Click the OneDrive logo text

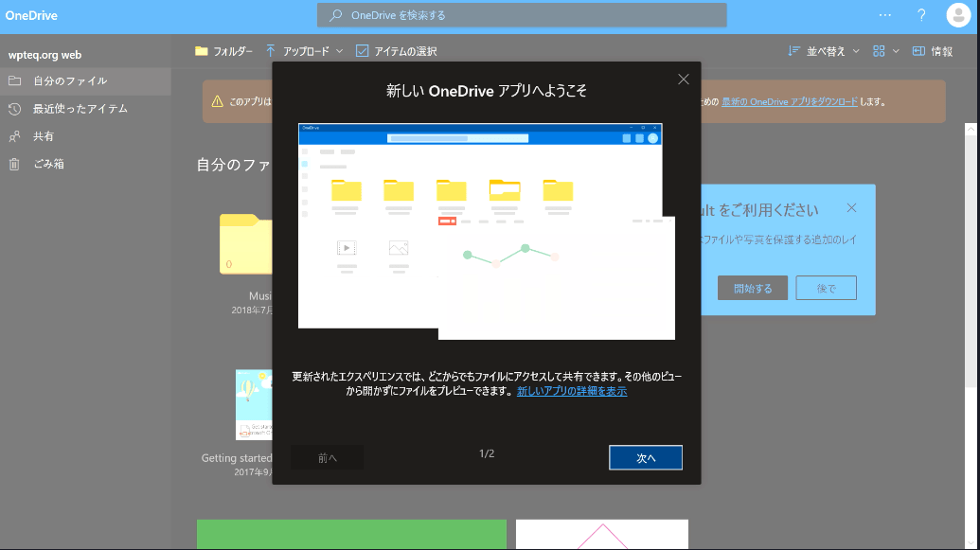tap(31, 16)
